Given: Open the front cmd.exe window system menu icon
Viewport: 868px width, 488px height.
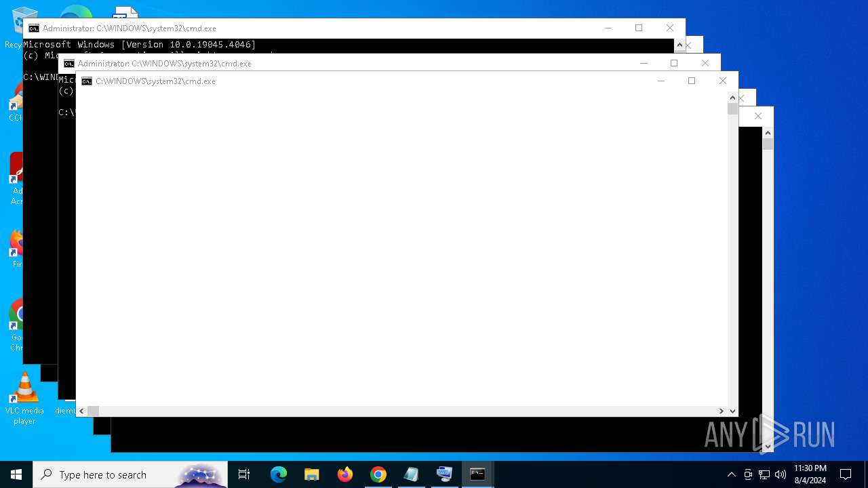Looking at the screenshot, I should pyautogui.click(x=87, y=81).
